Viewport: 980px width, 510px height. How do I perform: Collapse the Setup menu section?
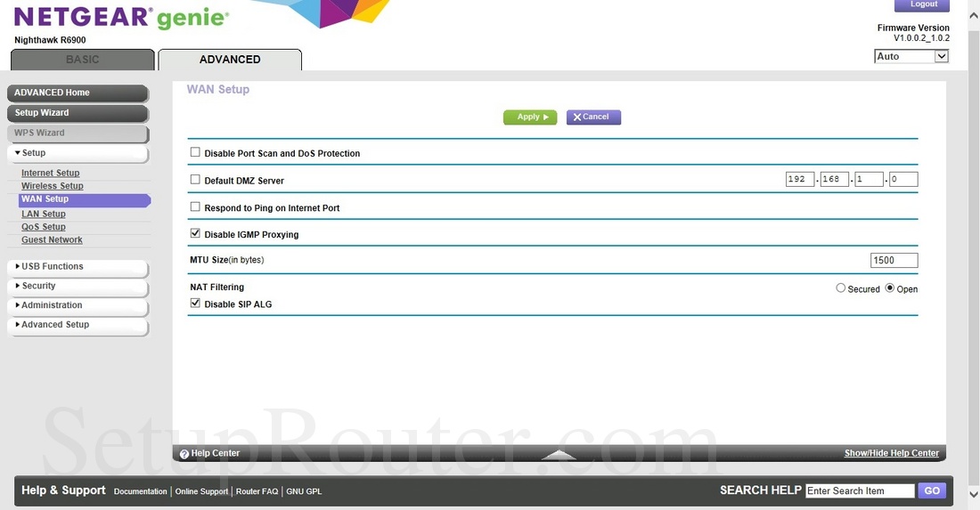pos(78,153)
